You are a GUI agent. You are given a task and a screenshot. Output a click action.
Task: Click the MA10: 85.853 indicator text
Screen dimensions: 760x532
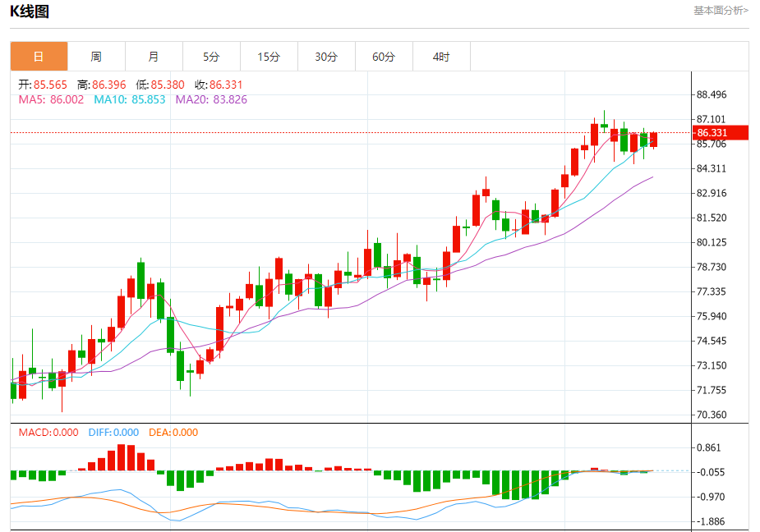pos(130,100)
